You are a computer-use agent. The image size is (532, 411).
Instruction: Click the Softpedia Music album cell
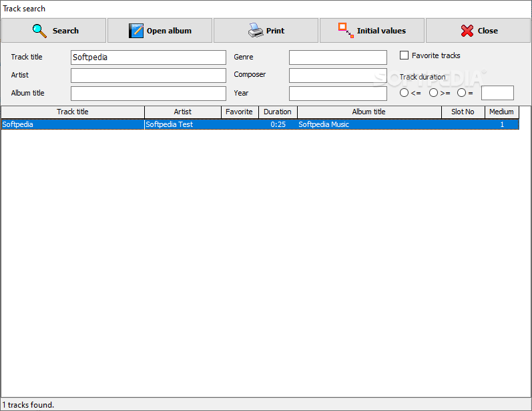(369, 124)
